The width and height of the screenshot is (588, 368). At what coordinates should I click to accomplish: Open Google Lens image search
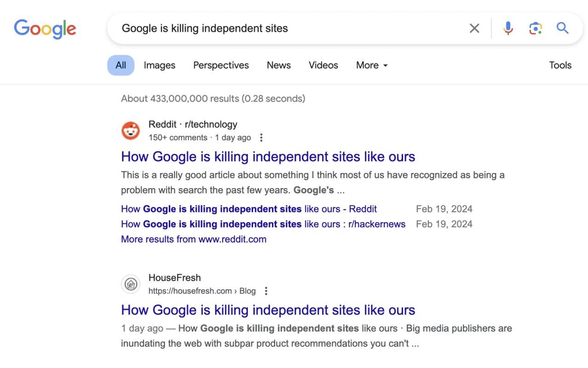[x=535, y=29]
